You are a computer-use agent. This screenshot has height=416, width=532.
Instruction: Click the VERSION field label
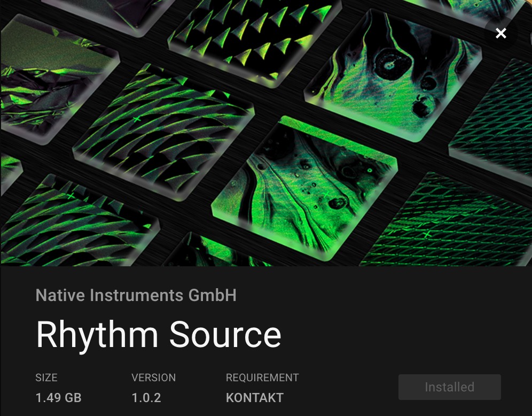(x=153, y=378)
